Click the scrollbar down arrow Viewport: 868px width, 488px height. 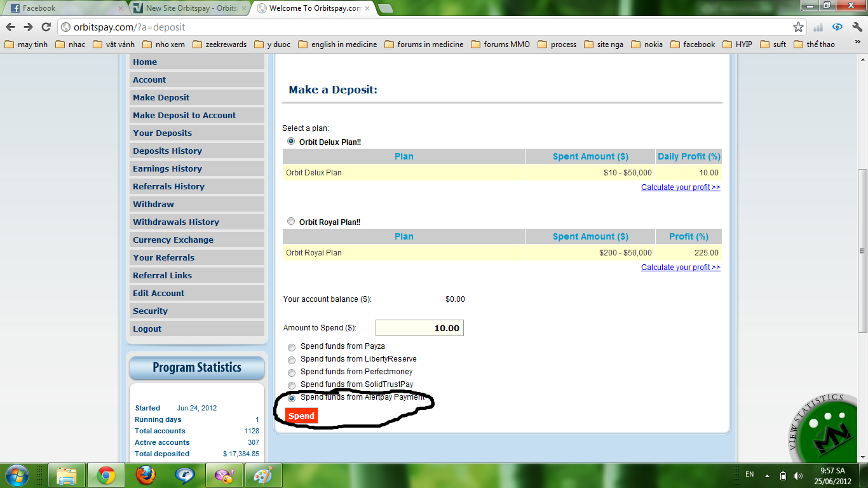(x=862, y=457)
